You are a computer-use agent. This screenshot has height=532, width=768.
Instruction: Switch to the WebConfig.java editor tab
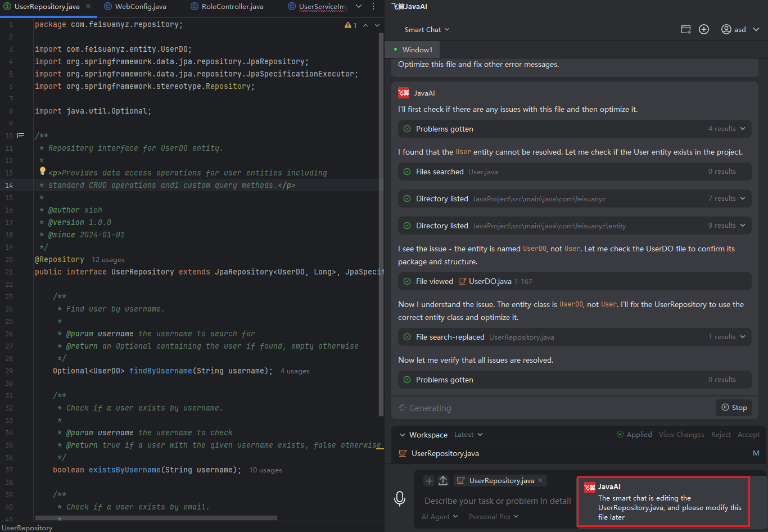click(140, 7)
